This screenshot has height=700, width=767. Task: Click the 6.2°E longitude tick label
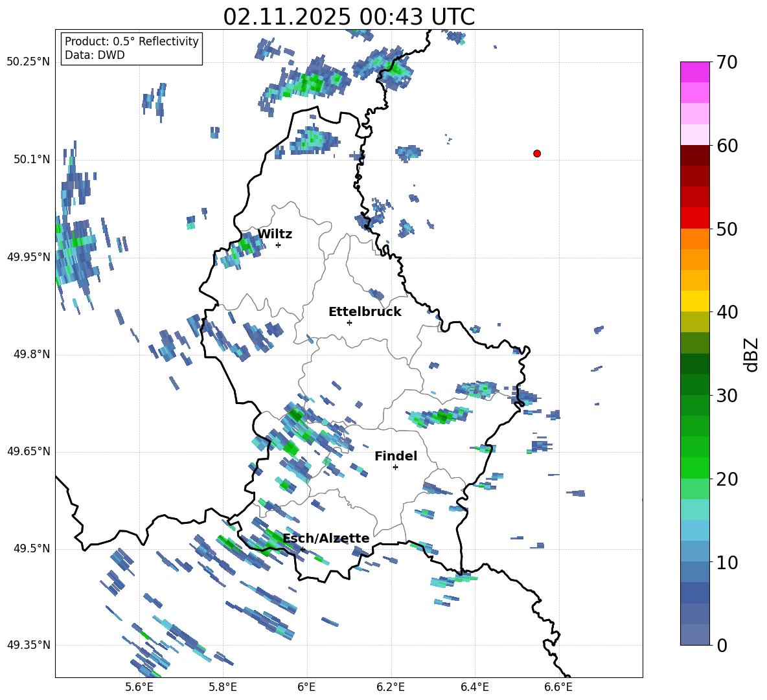pos(391,687)
